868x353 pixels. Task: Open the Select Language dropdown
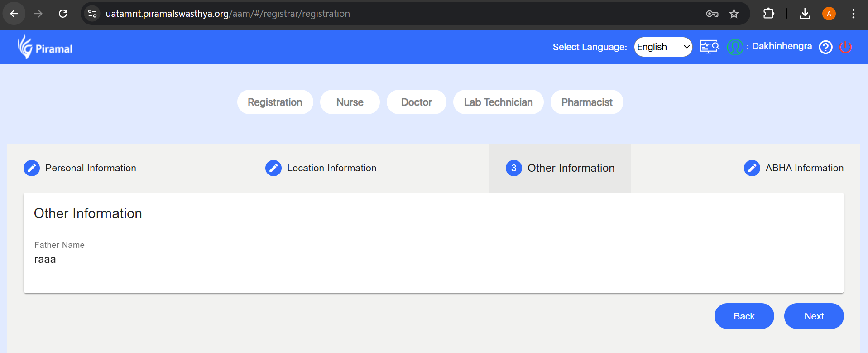pos(663,47)
